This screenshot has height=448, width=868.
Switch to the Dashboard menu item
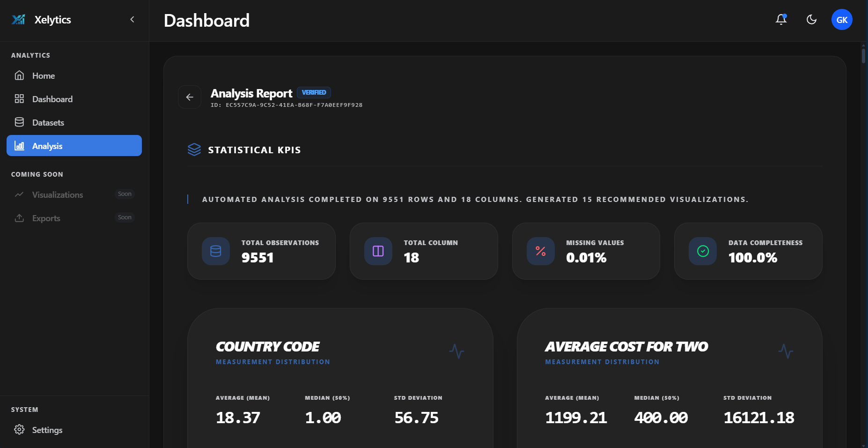click(52, 99)
